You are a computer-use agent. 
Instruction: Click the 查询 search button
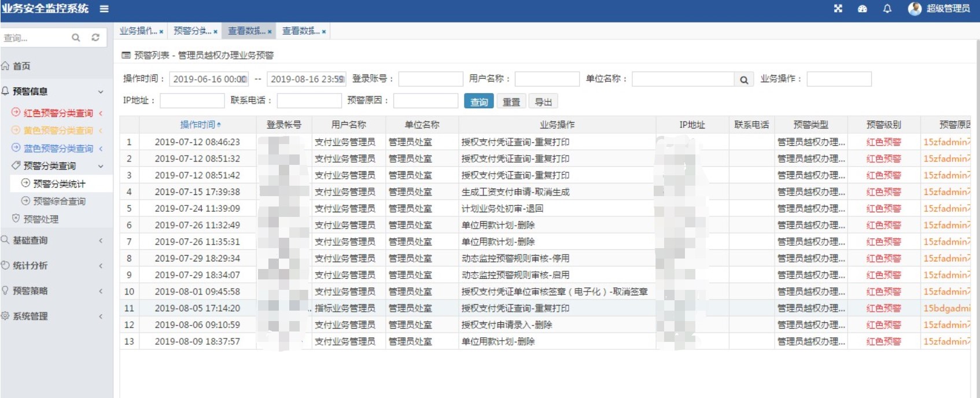(478, 102)
